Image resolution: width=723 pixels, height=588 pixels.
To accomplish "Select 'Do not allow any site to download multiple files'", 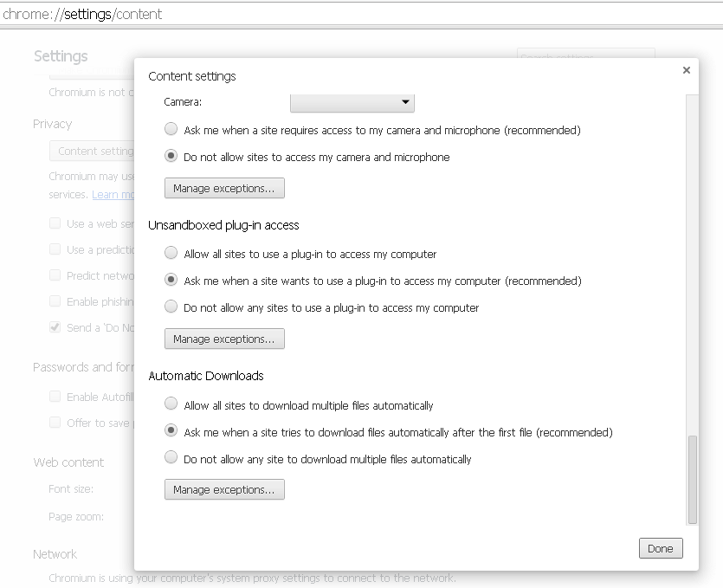I will [171, 457].
